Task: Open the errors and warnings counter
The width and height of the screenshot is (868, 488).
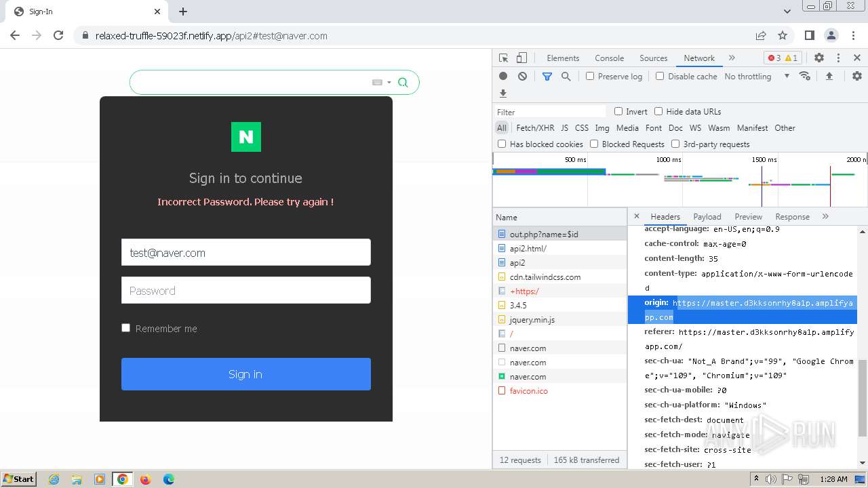Action: pyautogui.click(x=783, y=58)
